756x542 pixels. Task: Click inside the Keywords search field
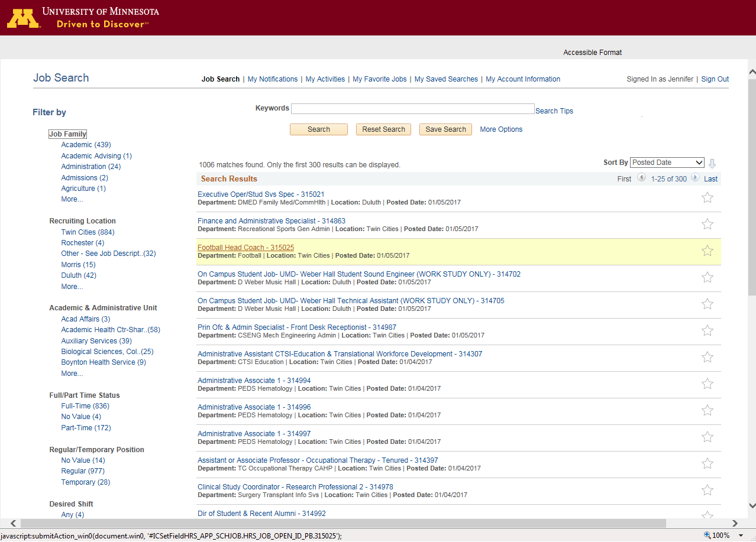point(412,108)
